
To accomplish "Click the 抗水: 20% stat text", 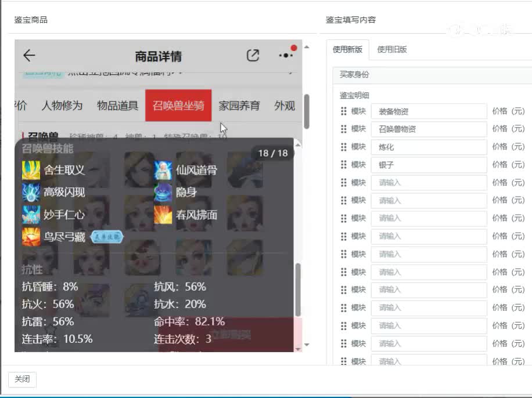I will pyautogui.click(x=180, y=304).
